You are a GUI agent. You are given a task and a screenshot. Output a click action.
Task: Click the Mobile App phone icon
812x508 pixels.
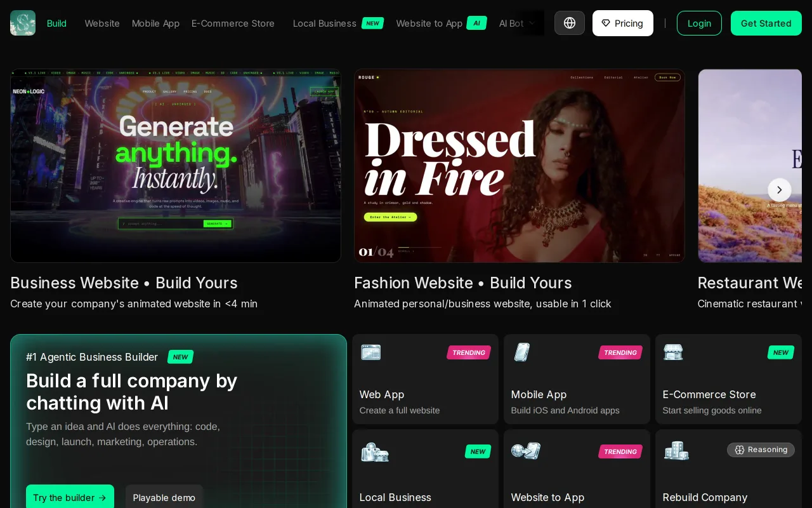pos(522,352)
